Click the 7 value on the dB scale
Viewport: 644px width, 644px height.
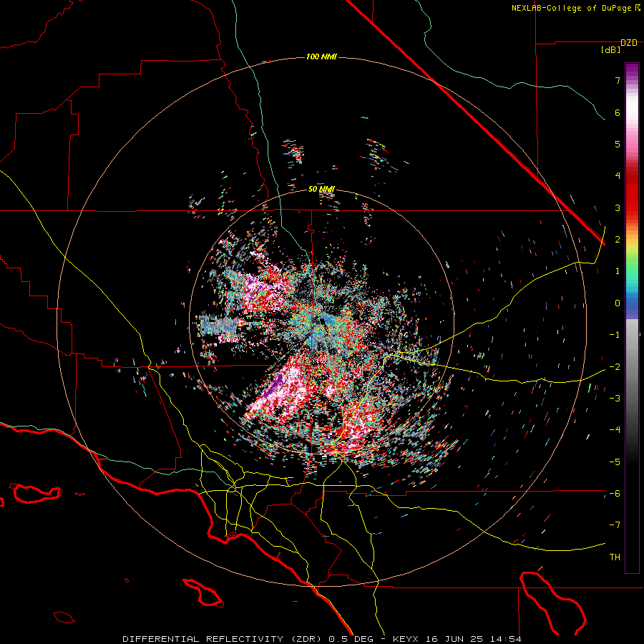pyautogui.click(x=618, y=80)
